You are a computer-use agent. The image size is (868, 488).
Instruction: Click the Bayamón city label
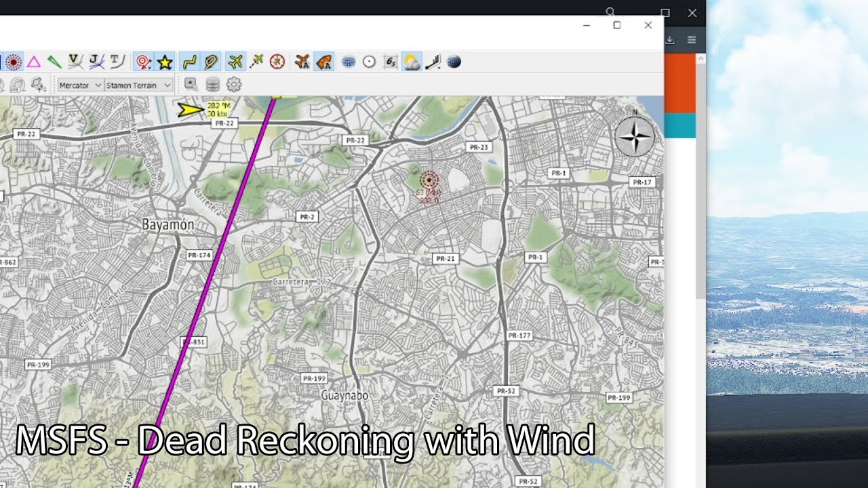pos(167,224)
